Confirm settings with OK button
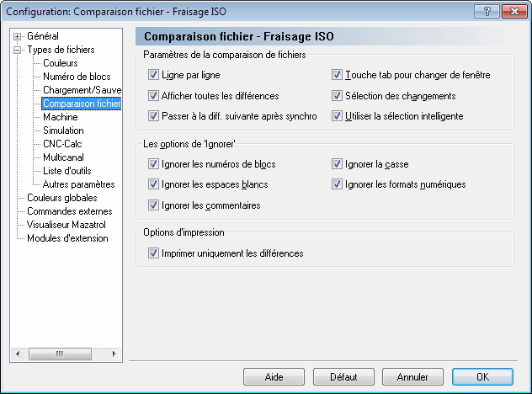This screenshot has height=394, width=532. (482, 377)
